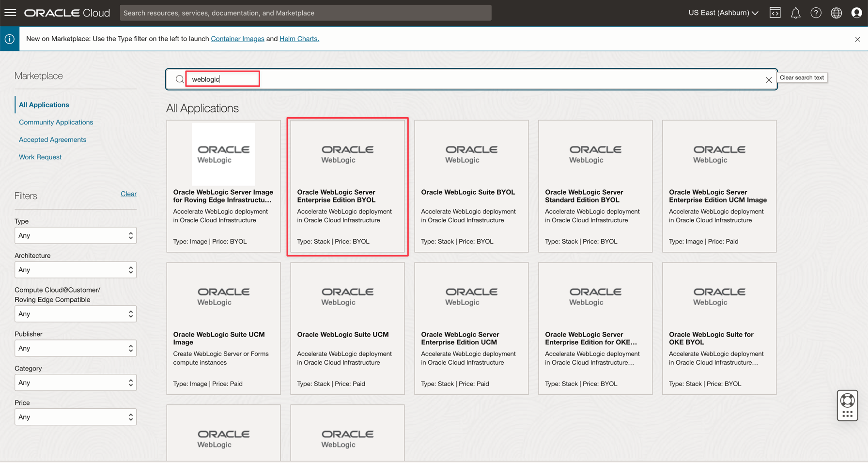Open the Architecture filter dropdown
The height and width of the screenshot is (463, 868).
pos(75,270)
